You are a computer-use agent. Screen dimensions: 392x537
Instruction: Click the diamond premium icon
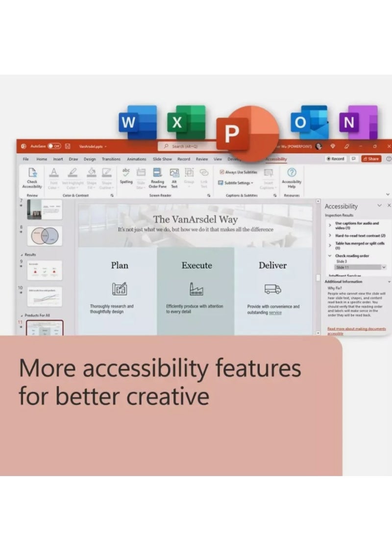coord(332,146)
